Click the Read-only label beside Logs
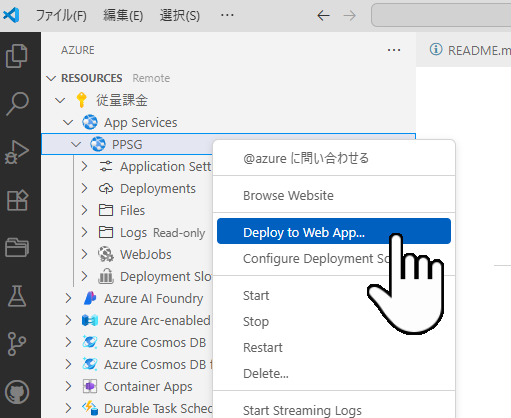This screenshot has height=418, width=511. (x=179, y=233)
